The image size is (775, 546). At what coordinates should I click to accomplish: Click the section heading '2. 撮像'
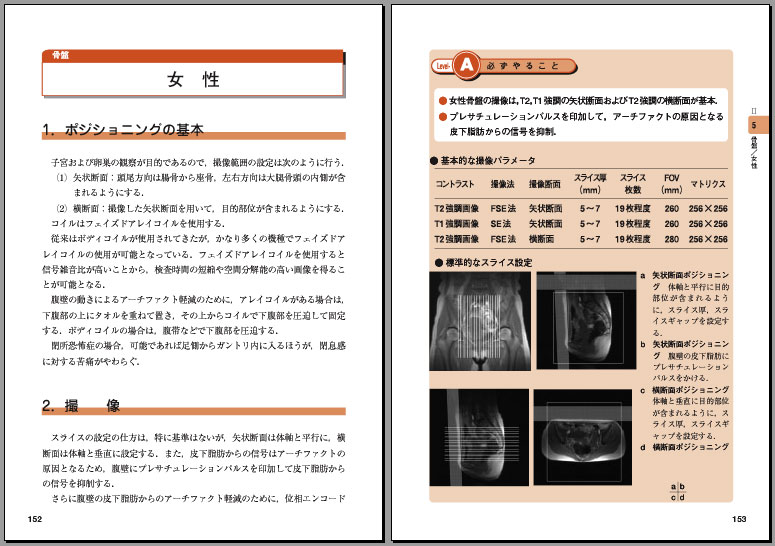(x=82, y=406)
